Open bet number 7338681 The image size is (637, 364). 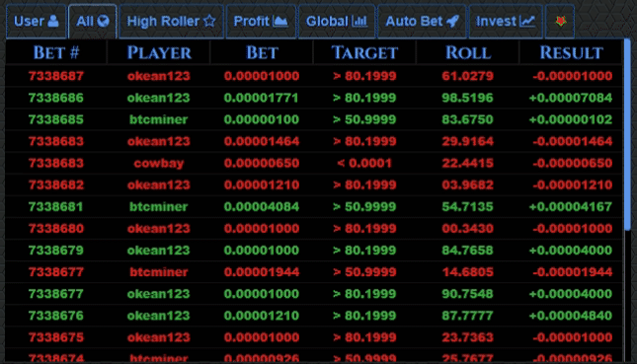[56, 207]
